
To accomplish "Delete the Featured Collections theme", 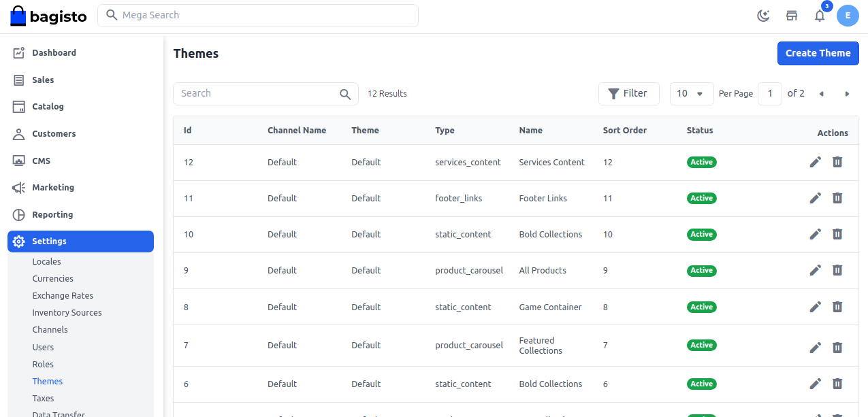I will point(837,348).
